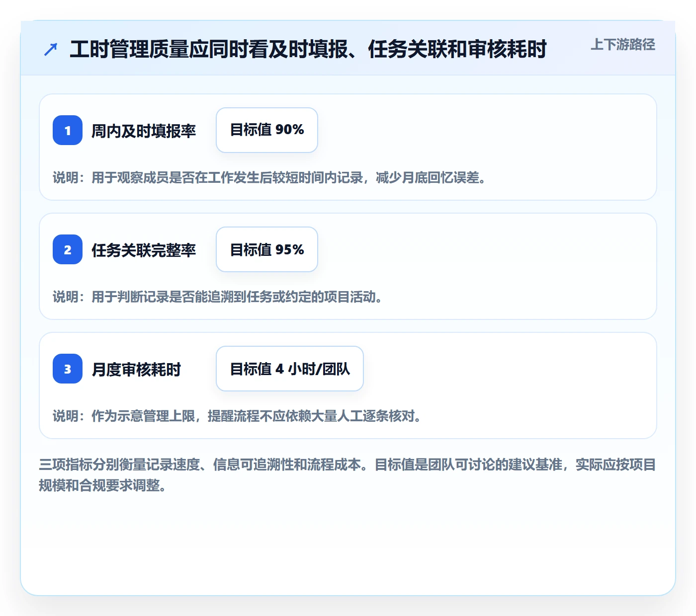This screenshot has width=696, height=616.
Task: Click the diagonal arrow icon beside the title
Action: point(51,49)
